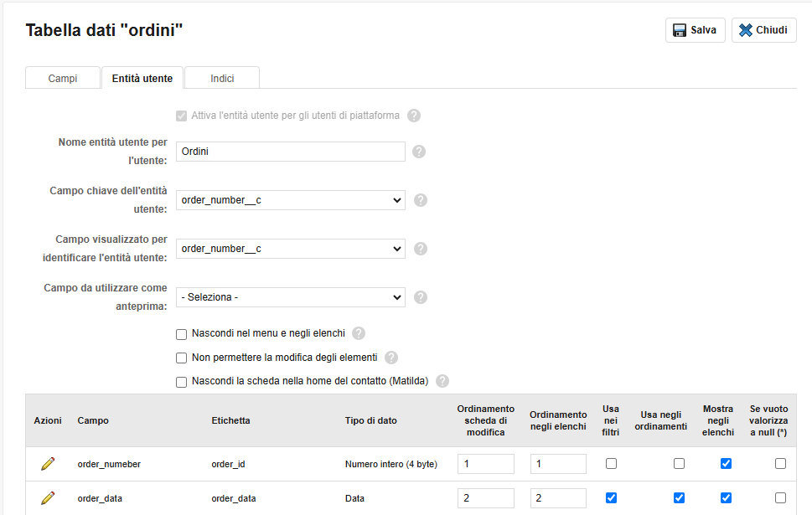Open the Indici tab
The image size is (812, 515).
[222, 78]
